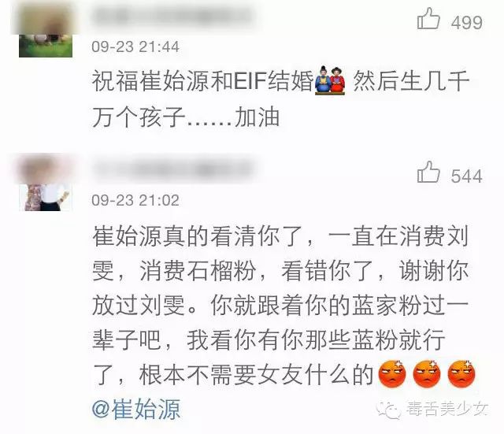The height and width of the screenshot is (434, 504).
Task: Click the 毒舌美少女 watermark text
Action: [x=447, y=410]
